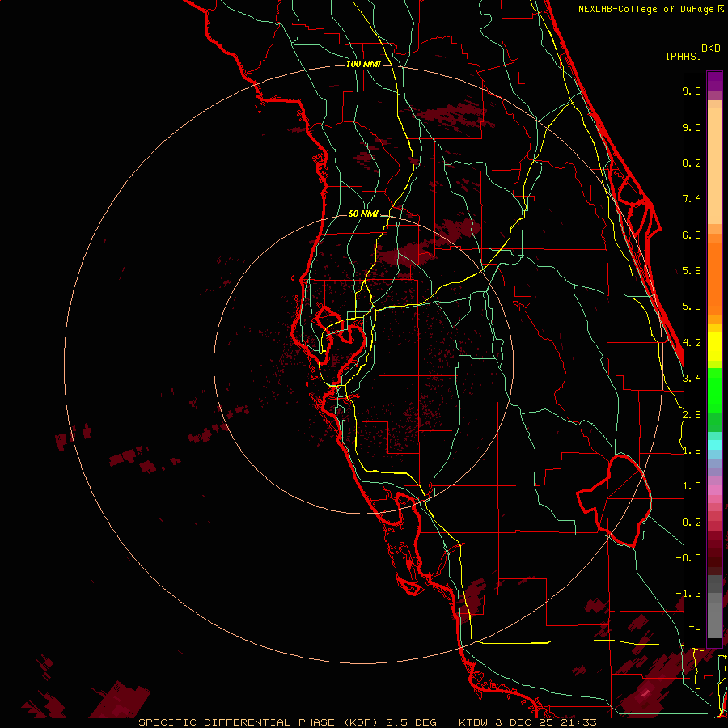The width and height of the screenshot is (728, 728).
Task: Click the 5.8 legend value
Action: click(692, 271)
